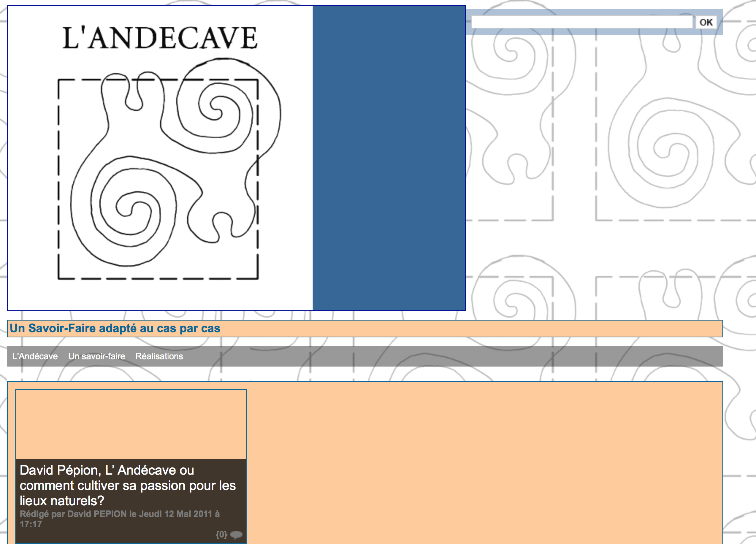
Task: Open 'Un Savoir-Faire adapté au cas par cas' heading
Action: point(115,328)
